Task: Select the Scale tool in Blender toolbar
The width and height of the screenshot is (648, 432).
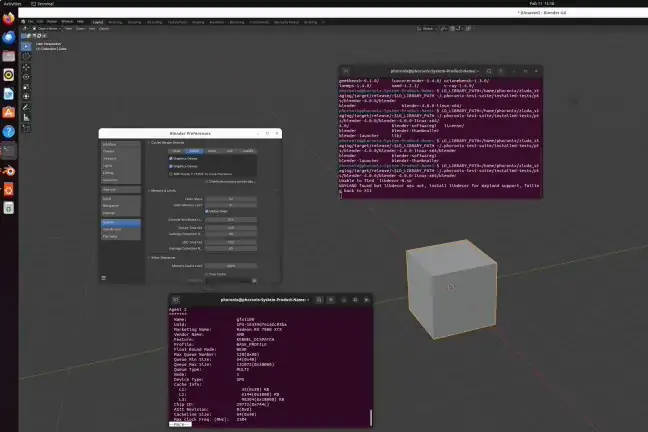Action: point(26,87)
